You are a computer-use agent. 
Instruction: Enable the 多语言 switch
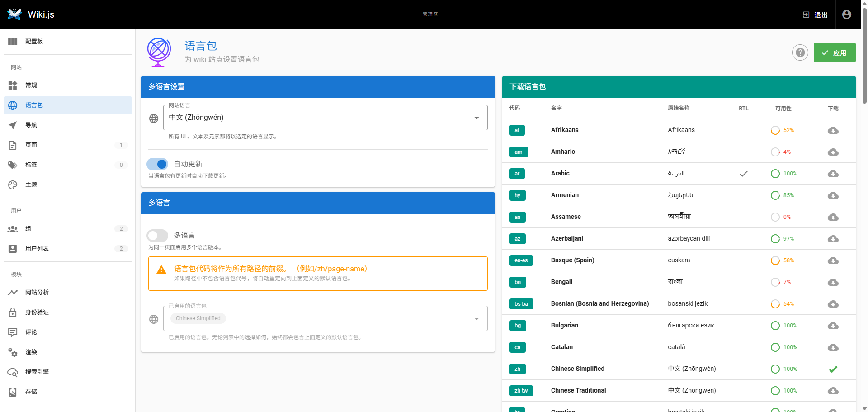[157, 235]
